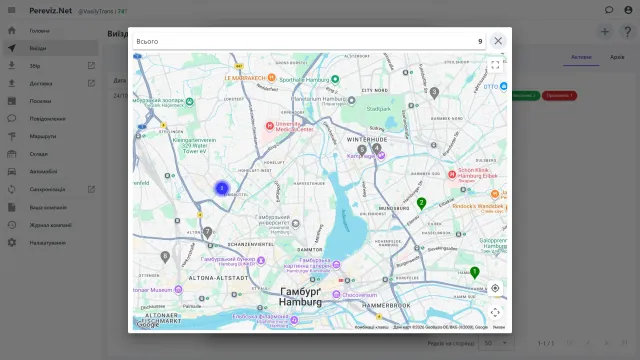640x360 pixels.
Task: Select green map pin number 2
Action: click(x=421, y=203)
